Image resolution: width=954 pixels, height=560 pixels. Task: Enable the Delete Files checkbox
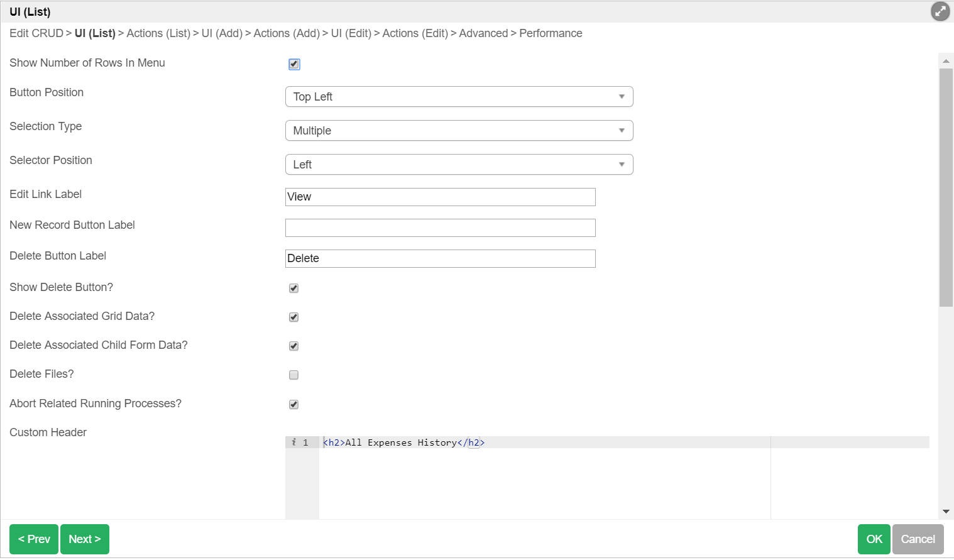tap(293, 375)
